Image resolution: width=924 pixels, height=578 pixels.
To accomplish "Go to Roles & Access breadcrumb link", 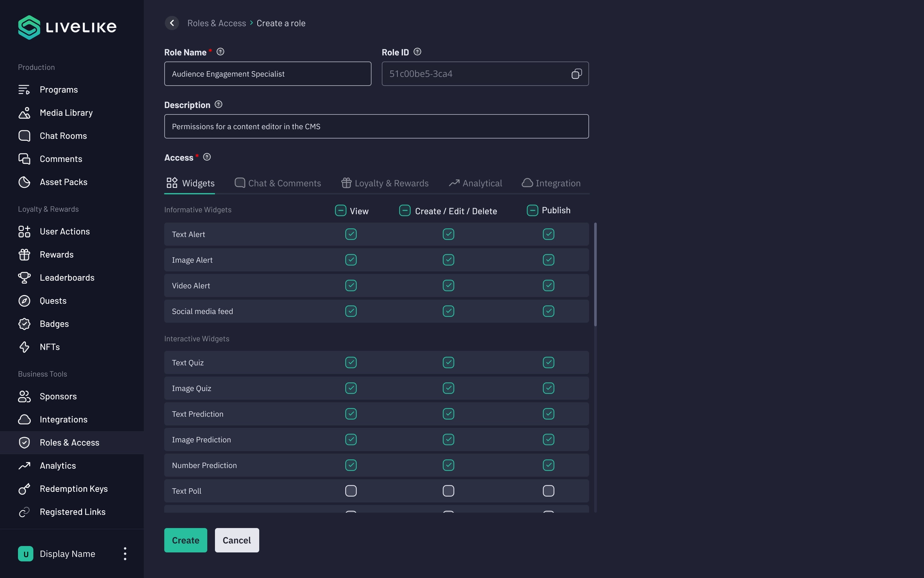I will 217,23.
